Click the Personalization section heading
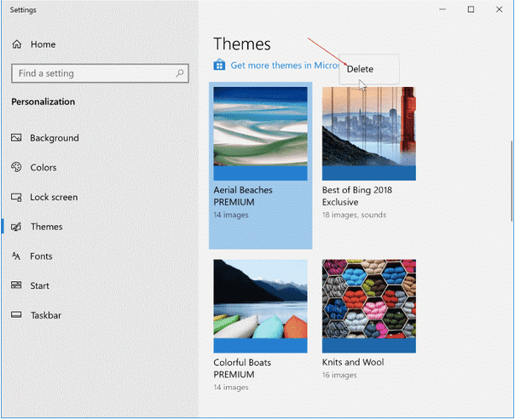 click(x=43, y=101)
